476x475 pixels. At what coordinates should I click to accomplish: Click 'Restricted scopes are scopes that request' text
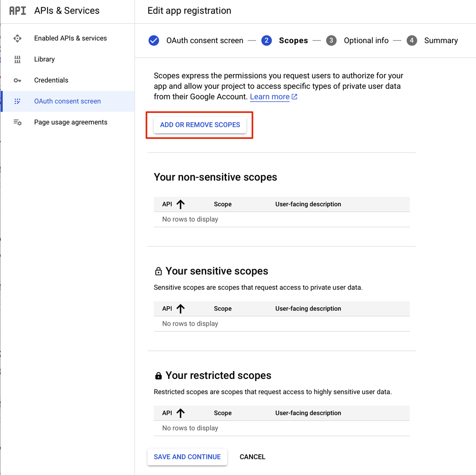tap(272, 392)
